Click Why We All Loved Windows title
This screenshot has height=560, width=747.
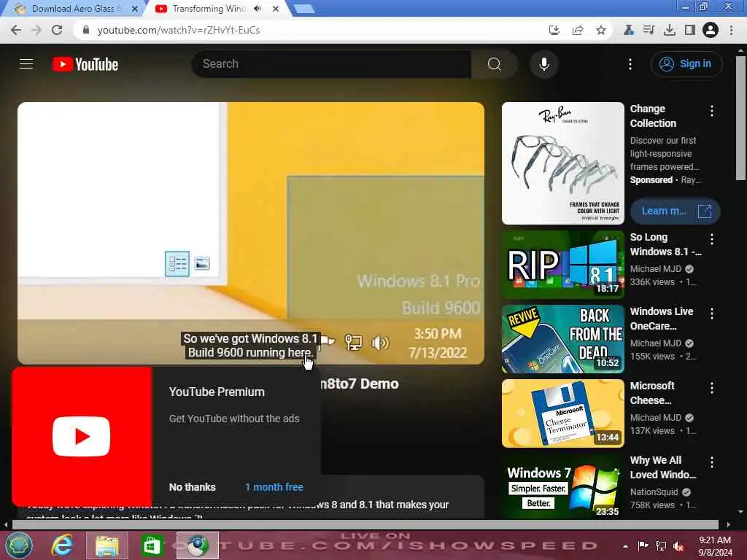pos(662,467)
